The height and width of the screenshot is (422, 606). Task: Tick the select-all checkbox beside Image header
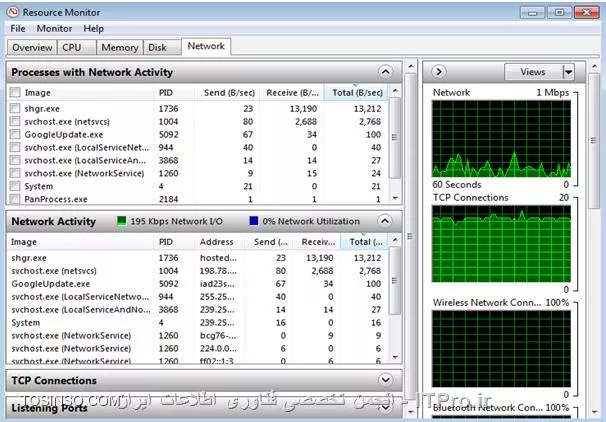click(x=15, y=93)
